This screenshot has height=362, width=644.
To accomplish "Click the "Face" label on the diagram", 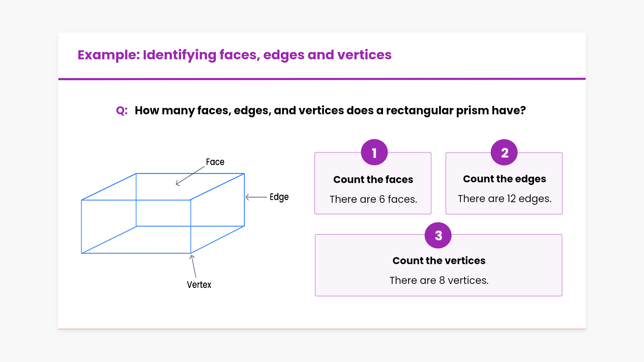I will (215, 162).
